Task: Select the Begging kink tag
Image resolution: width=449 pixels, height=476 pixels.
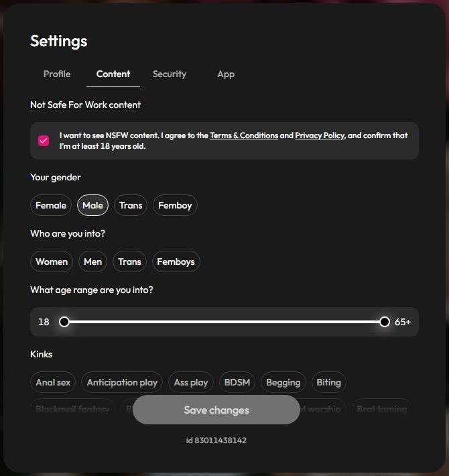Action: tap(283, 382)
